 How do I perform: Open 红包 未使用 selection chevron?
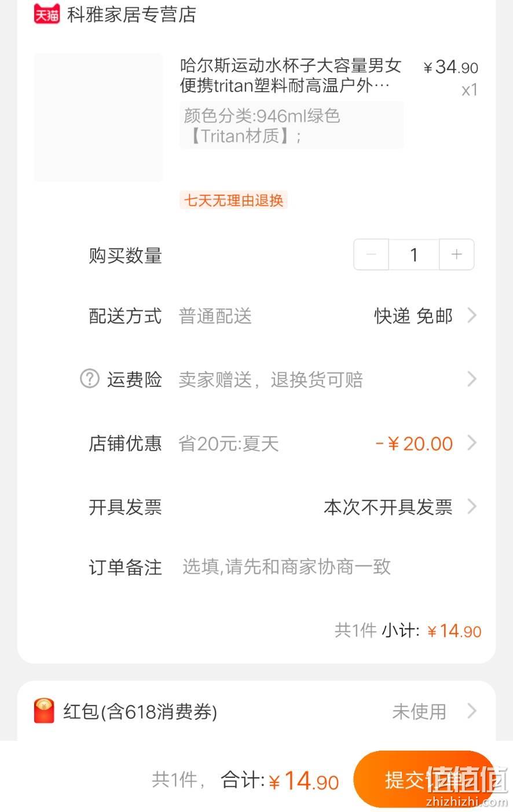[472, 711]
